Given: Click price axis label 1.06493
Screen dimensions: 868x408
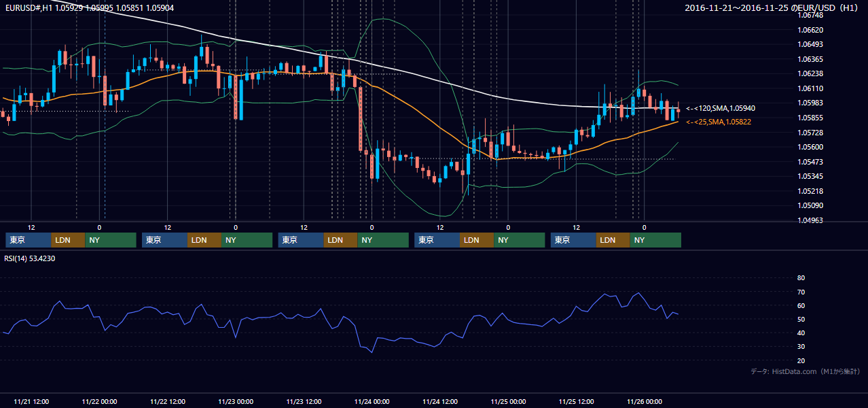Looking at the screenshot, I should click(809, 45).
